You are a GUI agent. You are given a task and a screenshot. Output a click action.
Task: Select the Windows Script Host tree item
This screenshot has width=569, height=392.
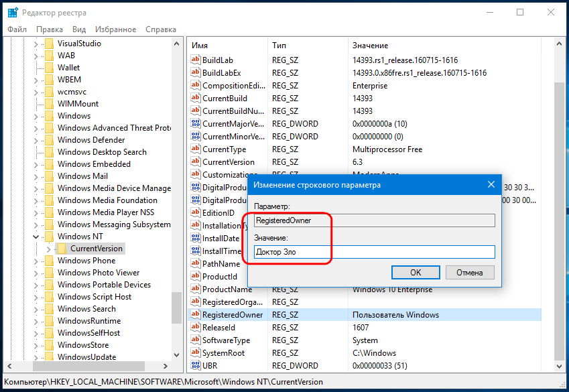(x=94, y=297)
